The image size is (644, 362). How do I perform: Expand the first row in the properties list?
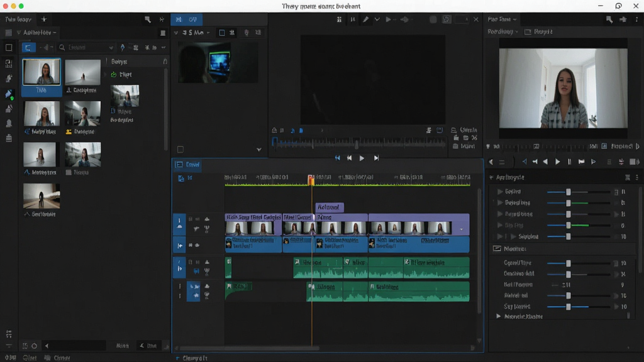500,192
